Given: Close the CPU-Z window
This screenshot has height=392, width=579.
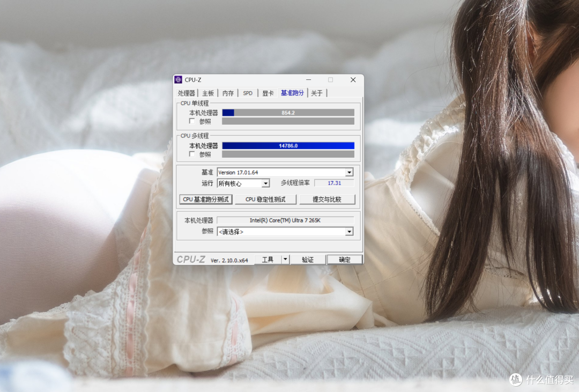Looking at the screenshot, I should point(353,80).
